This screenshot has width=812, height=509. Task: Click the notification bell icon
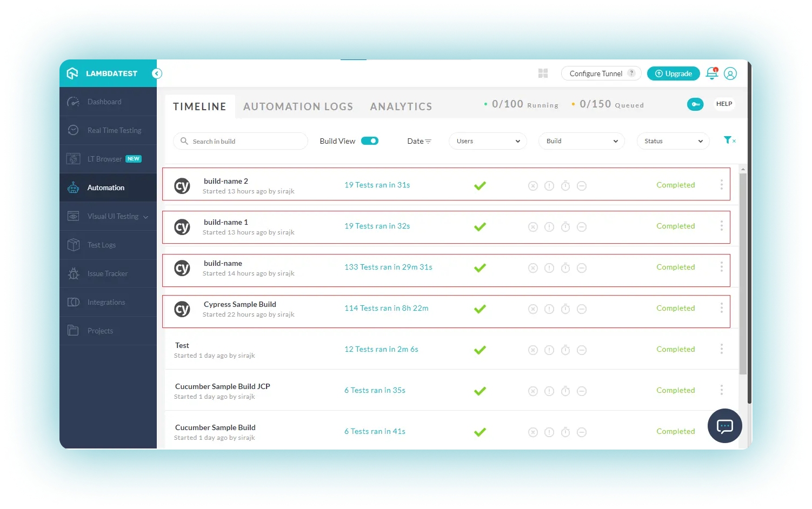(711, 73)
